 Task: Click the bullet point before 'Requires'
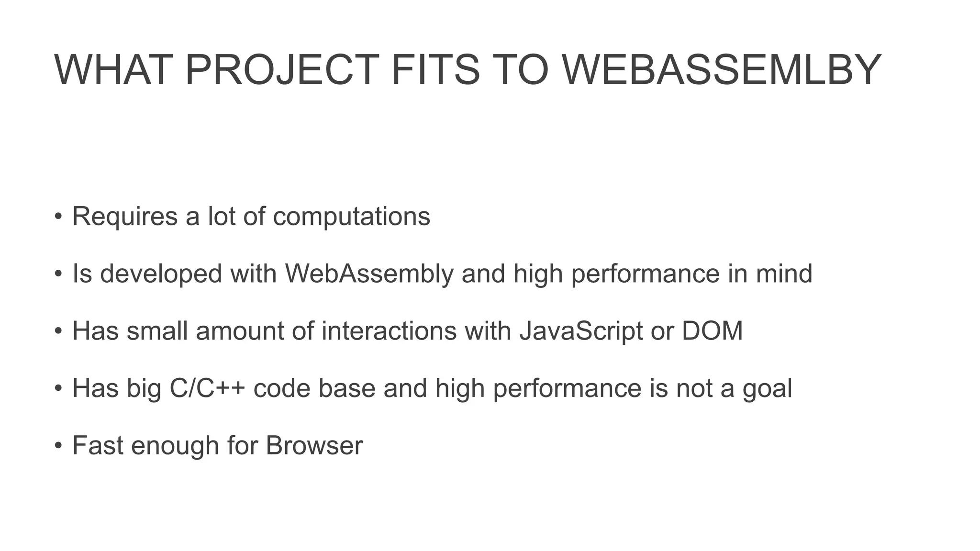[x=58, y=216]
